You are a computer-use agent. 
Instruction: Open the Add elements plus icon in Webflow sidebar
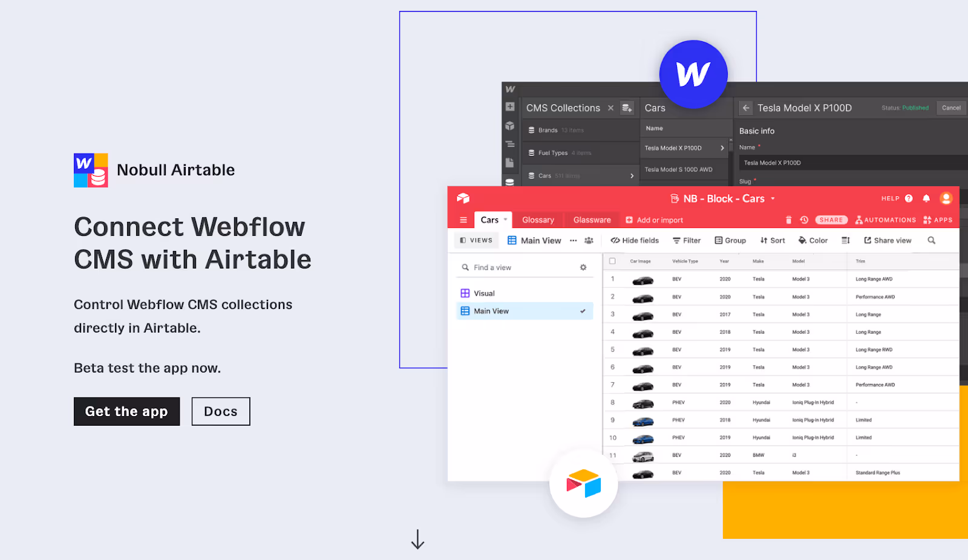tap(510, 106)
